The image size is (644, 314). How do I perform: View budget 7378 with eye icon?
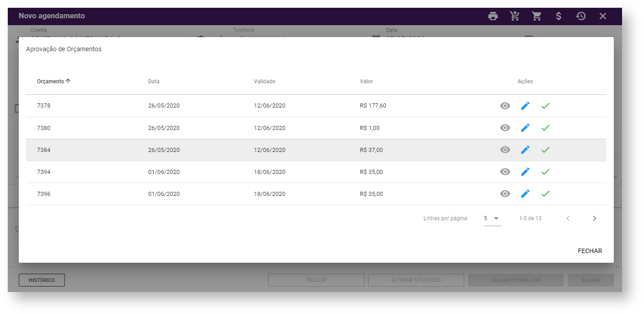point(505,106)
